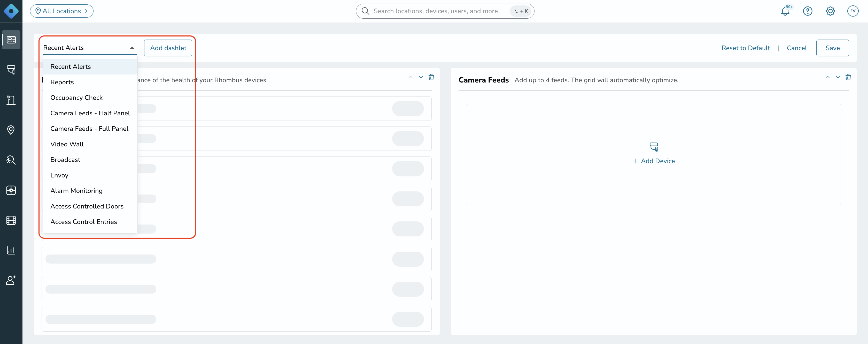Move Camera Feeds dashlet down
The image size is (868, 344).
(x=838, y=77)
